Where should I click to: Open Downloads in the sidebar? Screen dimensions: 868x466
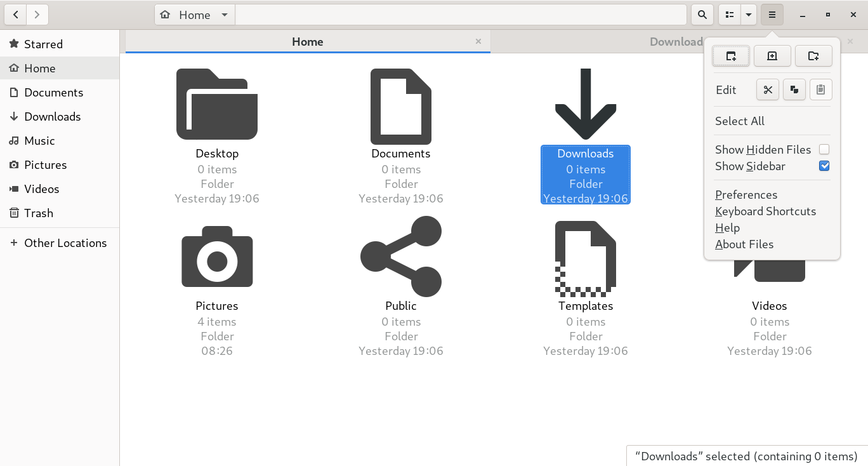(60, 117)
